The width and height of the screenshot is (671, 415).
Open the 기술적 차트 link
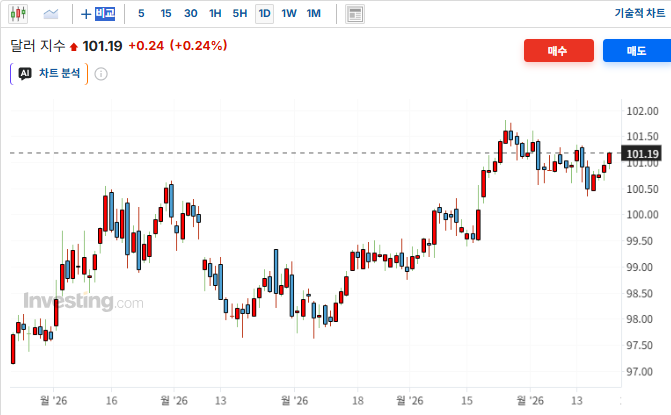640,13
